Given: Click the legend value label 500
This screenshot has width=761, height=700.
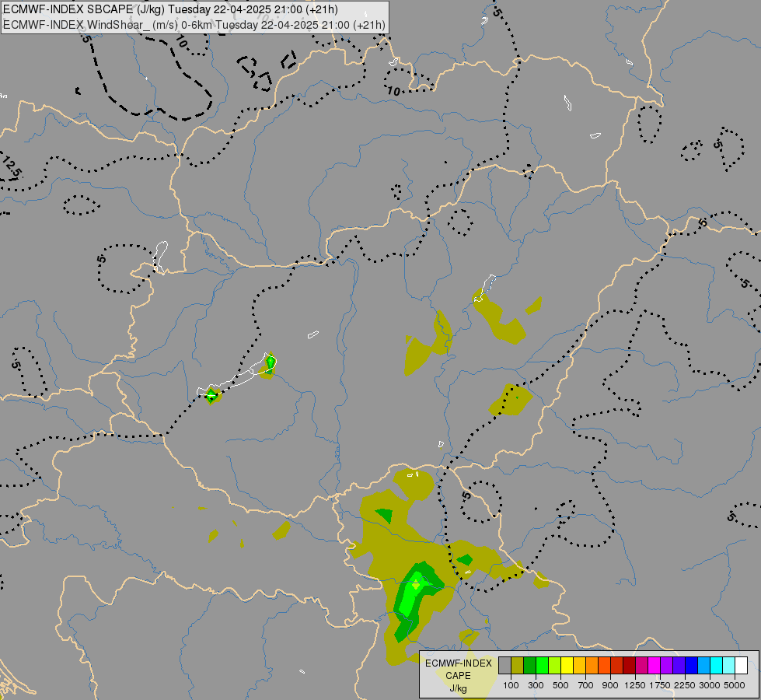Looking at the screenshot, I should point(560,685).
